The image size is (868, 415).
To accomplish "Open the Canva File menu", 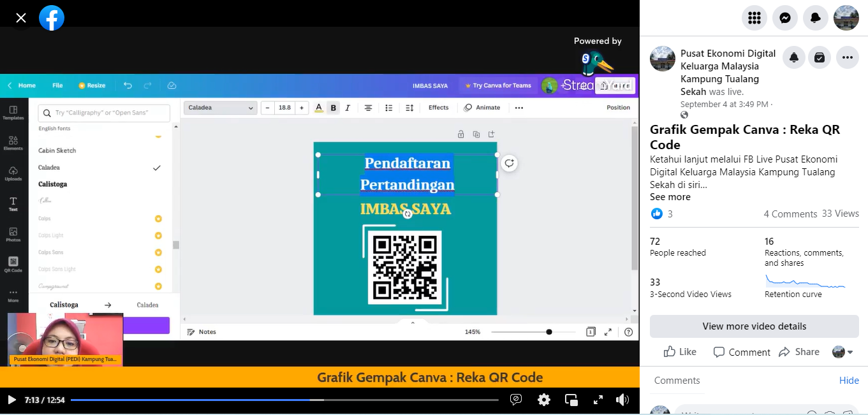I will pos(57,85).
